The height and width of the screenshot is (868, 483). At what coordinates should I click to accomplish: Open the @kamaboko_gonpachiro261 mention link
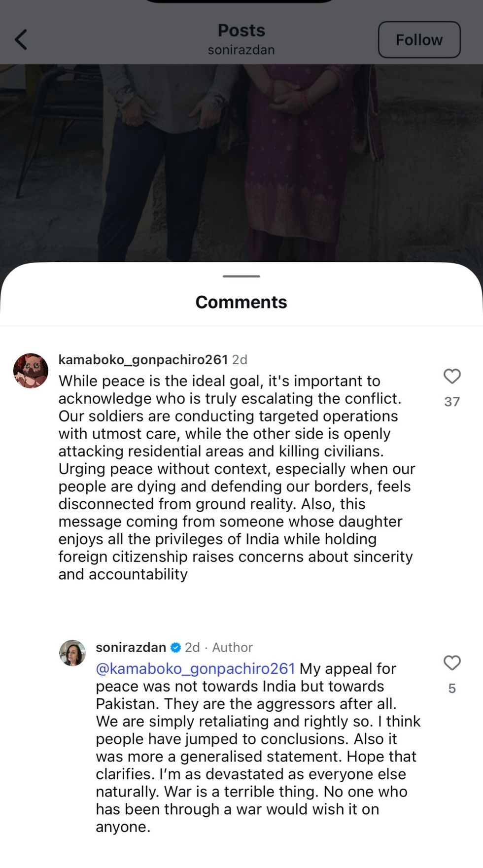click(x=195, y=668)
